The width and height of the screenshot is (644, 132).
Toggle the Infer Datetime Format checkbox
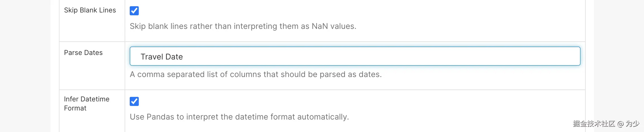pos(134,101)
